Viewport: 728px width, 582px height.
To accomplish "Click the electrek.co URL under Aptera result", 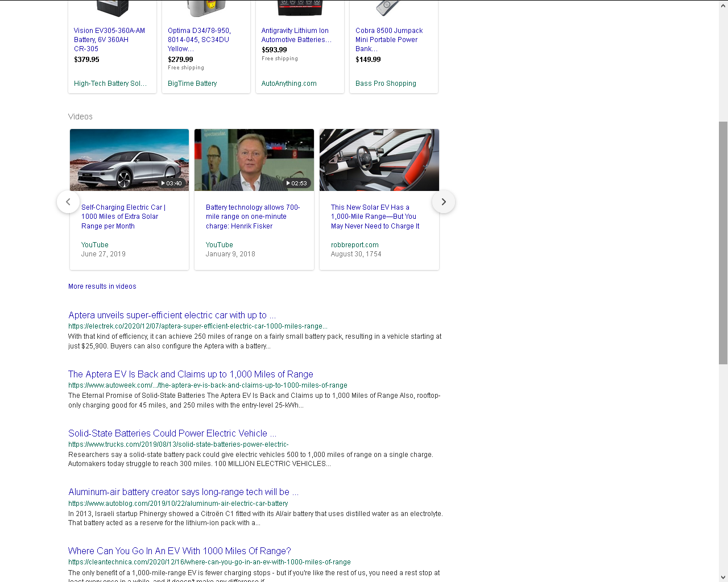I will pos(198,326).
